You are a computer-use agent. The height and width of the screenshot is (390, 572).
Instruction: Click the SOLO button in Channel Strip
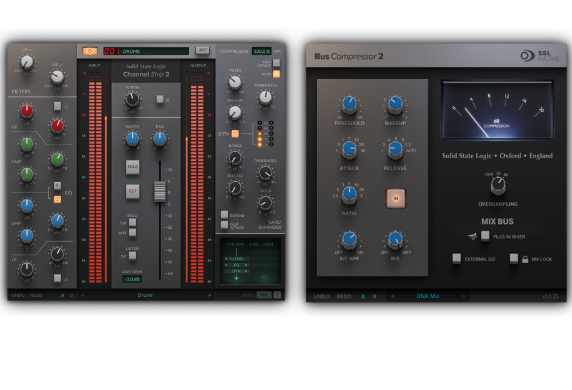click(x=132, y=167)
